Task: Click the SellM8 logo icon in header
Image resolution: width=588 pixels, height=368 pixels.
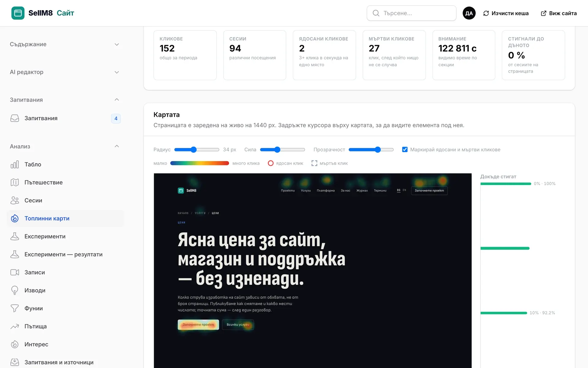Action: click(x=18, y=13)
